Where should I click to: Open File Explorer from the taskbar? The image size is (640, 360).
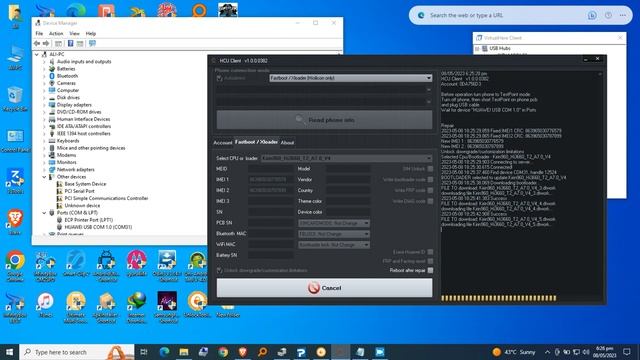click(x=184, y=352)
